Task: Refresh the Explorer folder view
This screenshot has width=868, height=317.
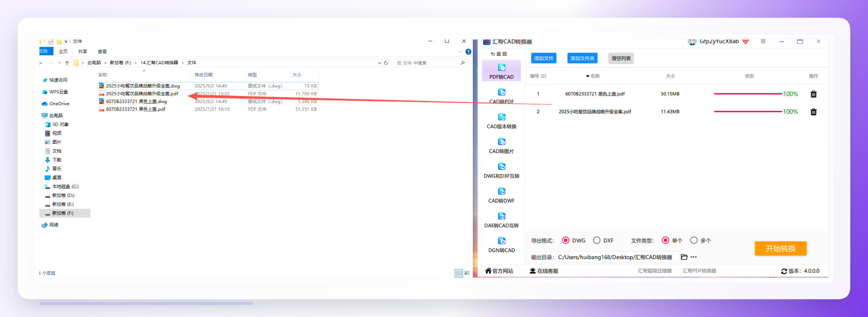Action: pyautogui.click(x=386, y=63)
